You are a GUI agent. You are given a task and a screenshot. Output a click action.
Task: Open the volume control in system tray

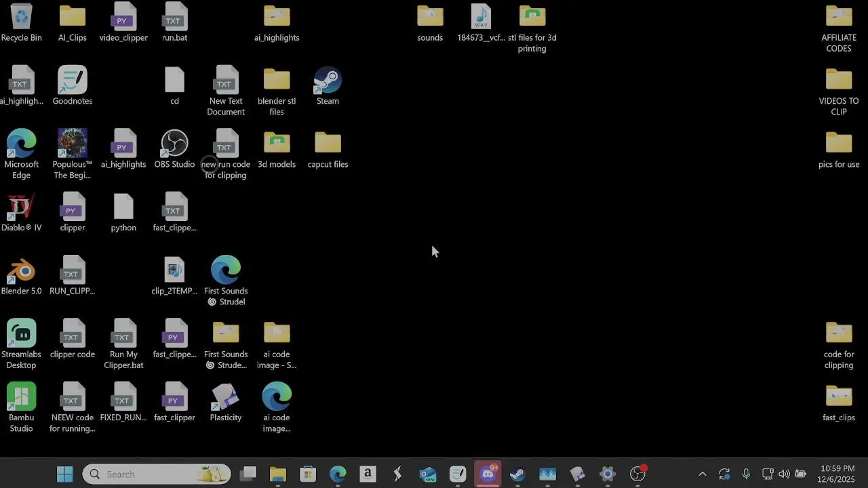point(784,474)
